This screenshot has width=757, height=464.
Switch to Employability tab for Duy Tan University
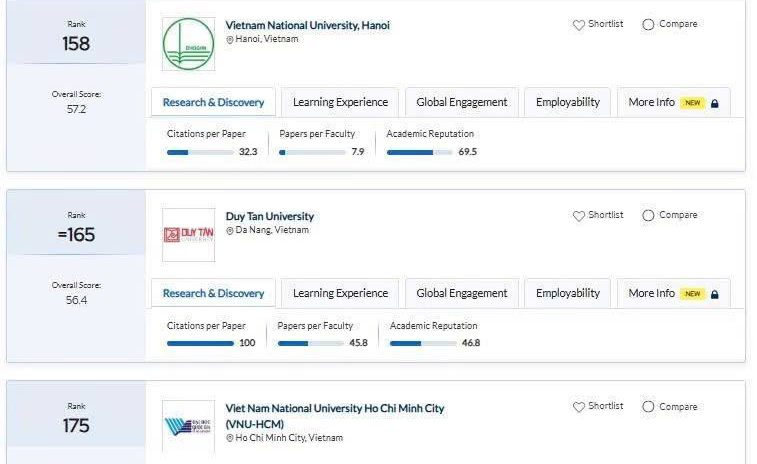click(568, 294)
